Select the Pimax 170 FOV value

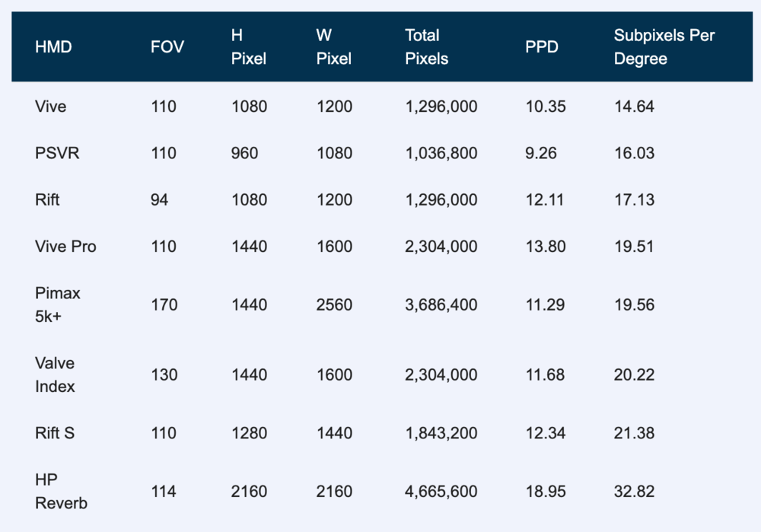164,305
